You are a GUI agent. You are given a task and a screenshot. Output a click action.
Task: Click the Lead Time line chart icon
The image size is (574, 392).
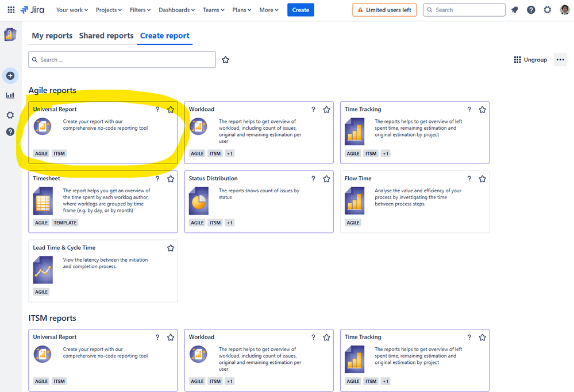pyautogui.click(x=43, y=270)
